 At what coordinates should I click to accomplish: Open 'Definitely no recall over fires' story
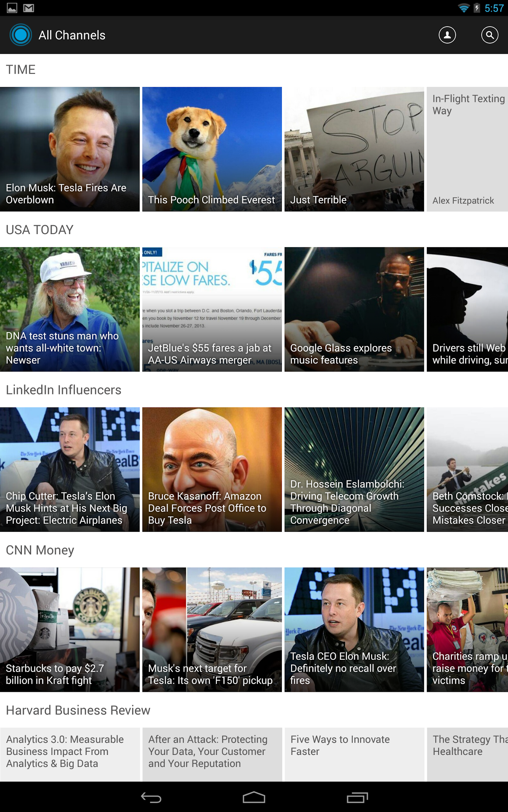[x=354, y=630]
